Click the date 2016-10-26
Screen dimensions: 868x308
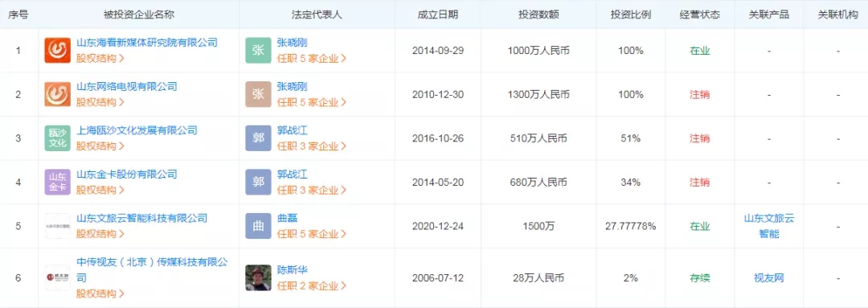pyautogui.click(x=438, y=138)
